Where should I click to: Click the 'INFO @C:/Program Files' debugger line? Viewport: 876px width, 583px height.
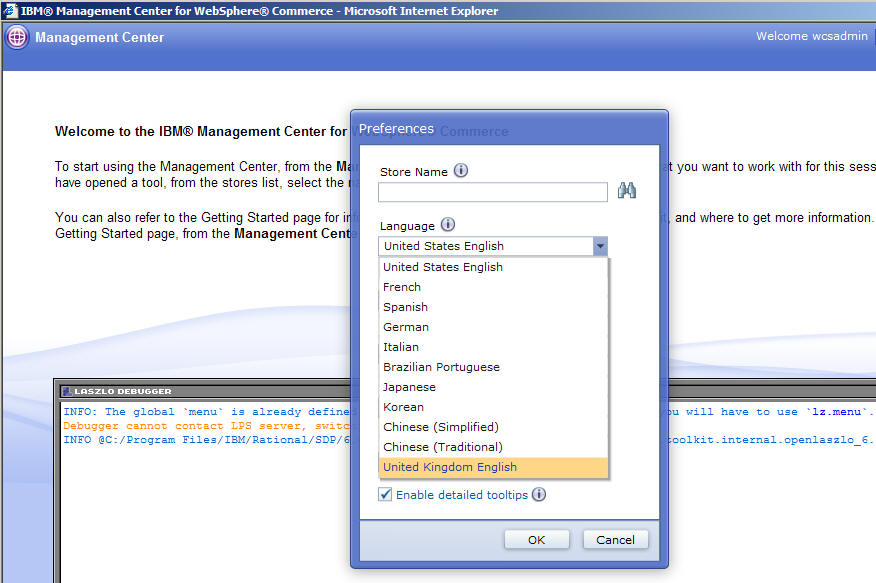click(x=207, y=440)
